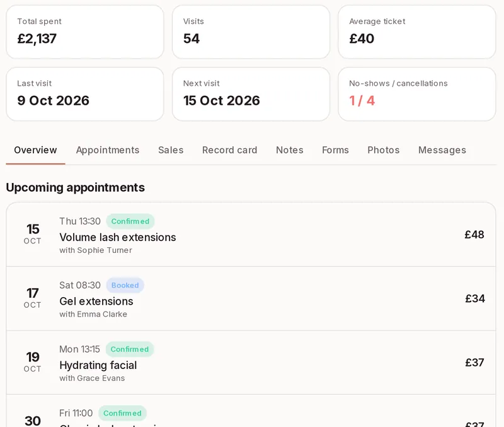
Task: Click staff name Sophie Turner
Action: click(x=105, y=250)
